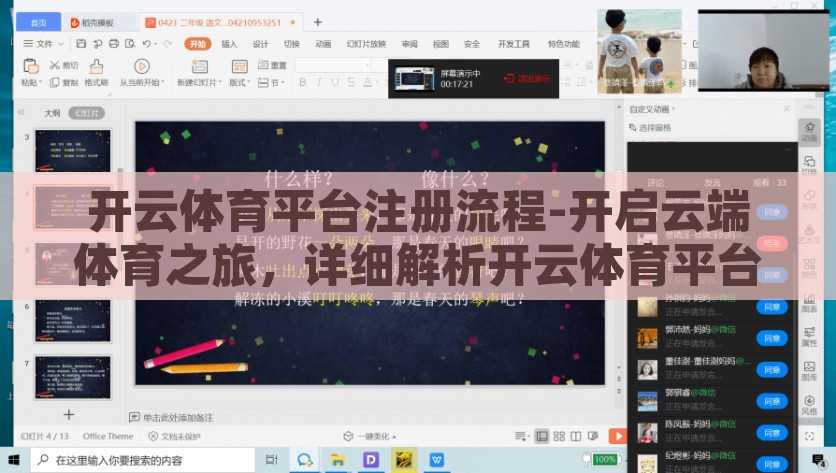Viewport: 836px width, 473px height.
Task: Open the 动画 animation sidebar icon
Action: pos(809,132)
